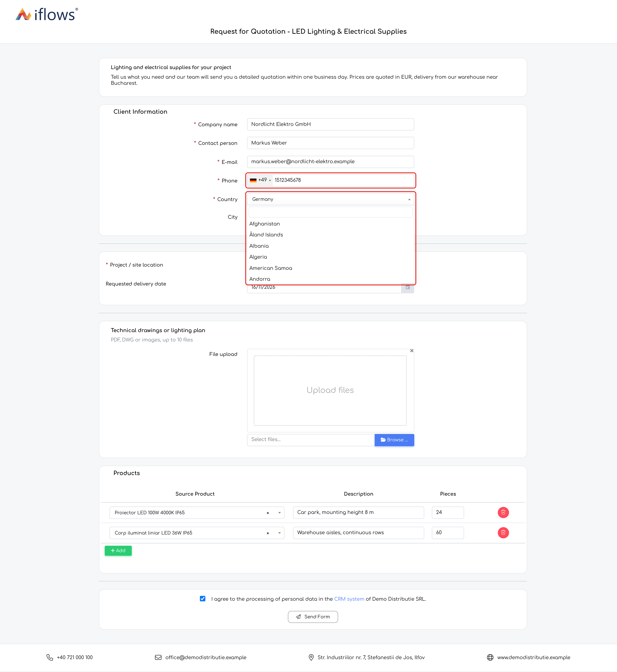Submit with the Send Form button
This screenshot has width=617, height=672.
click(x=313, y=617)
